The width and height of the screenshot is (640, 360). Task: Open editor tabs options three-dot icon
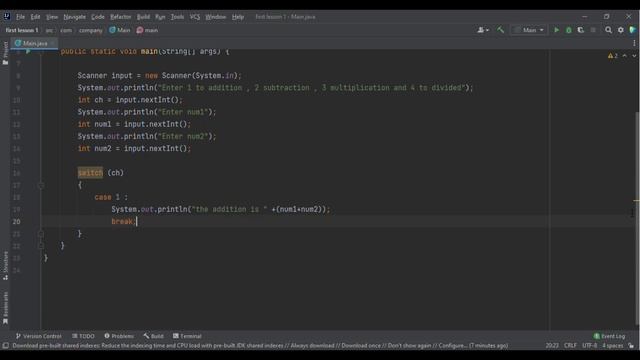click(634, 43)
